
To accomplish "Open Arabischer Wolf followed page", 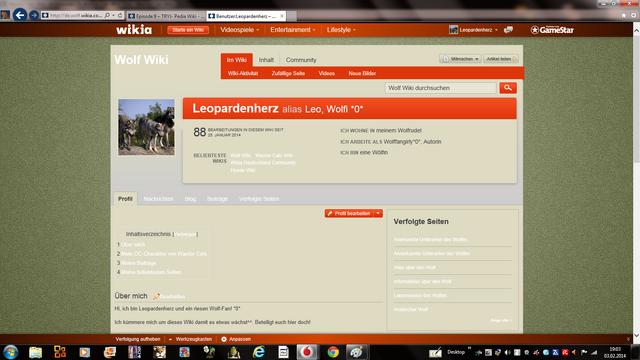I will tap(411, 309).
